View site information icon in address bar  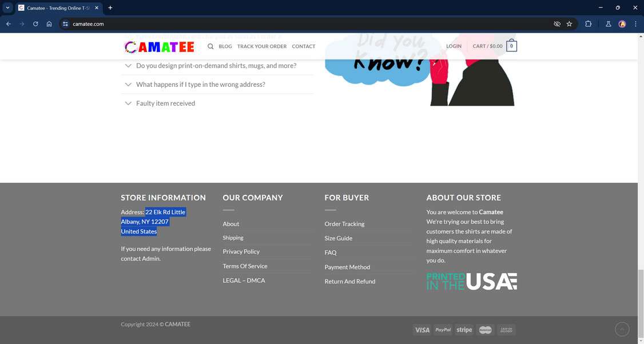(65, 24)
